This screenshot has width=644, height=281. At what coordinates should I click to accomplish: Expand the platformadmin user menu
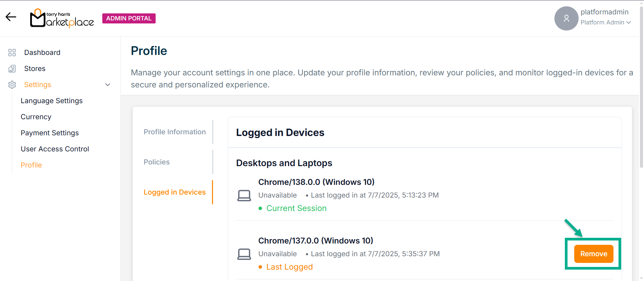604,12
